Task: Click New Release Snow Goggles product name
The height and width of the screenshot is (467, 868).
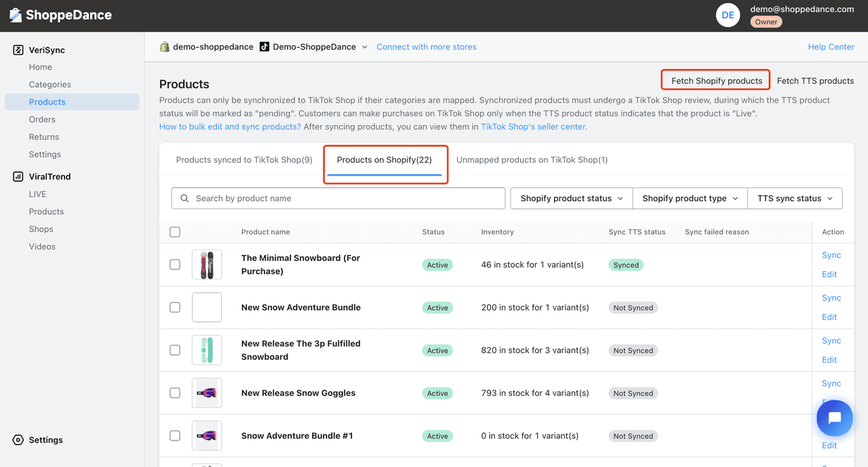Action: pyautogui.click(x=298, y=393)
